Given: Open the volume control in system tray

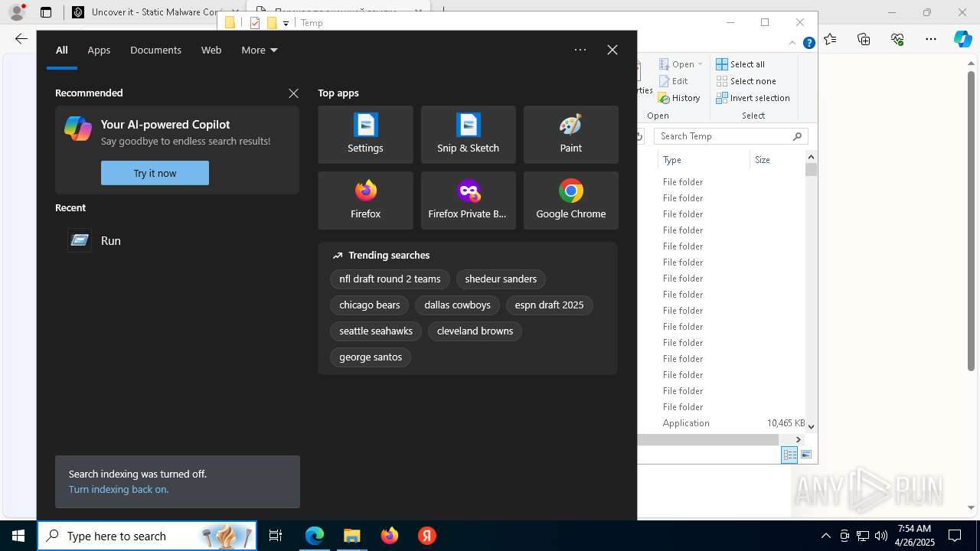Looking at the screenshot, I should 880,536.
